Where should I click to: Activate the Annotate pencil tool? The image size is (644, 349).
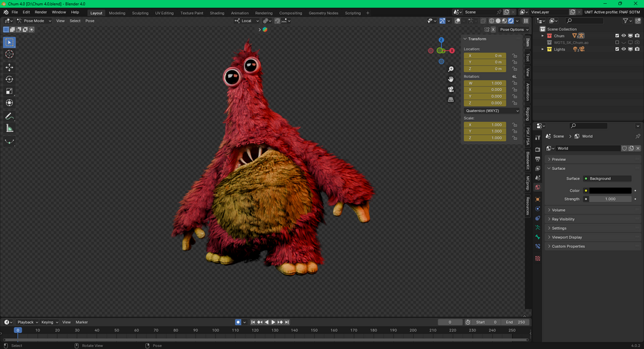(x=9, y=116)
